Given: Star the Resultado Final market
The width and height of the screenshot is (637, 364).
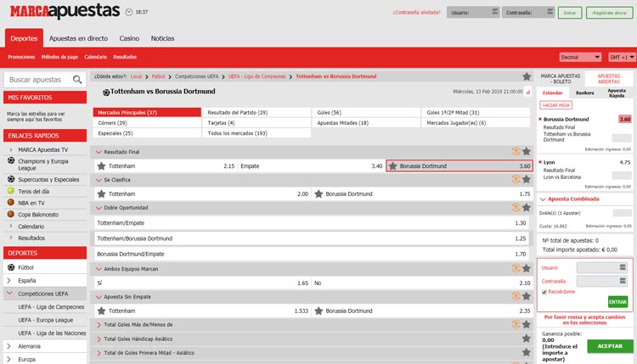Looking at the screenshot, I should pos(527,151).
